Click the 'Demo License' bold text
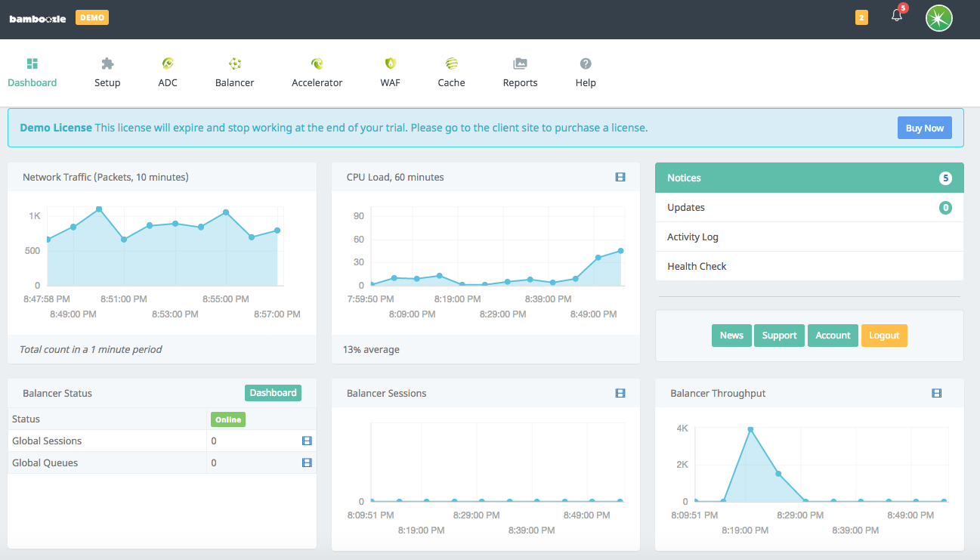980x560 pixels. pyautogui.click(x=56, y=128)
